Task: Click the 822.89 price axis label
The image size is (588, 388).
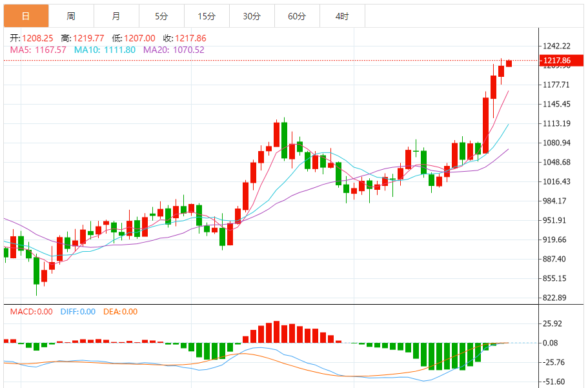Action: click(x=554, y=298)
